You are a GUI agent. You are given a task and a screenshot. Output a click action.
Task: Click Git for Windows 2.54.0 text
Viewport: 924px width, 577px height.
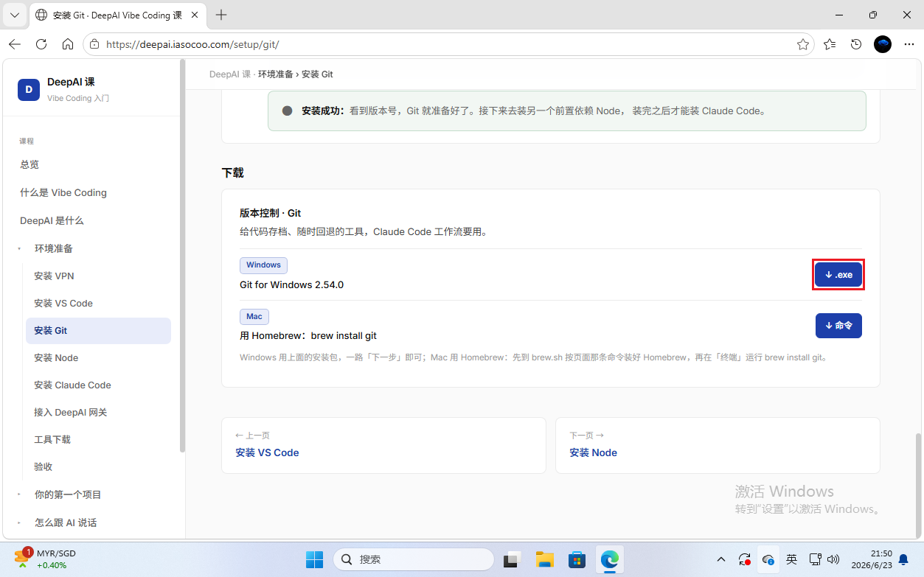click(292, 284)
